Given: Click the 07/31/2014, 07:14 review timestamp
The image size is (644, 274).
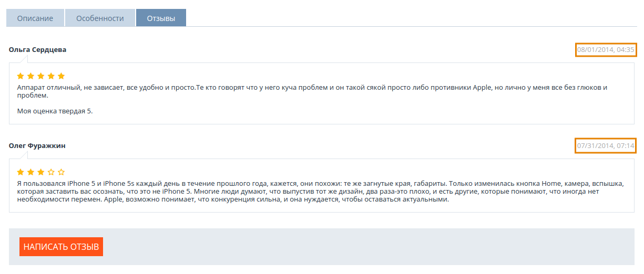Looking at the screenshot, I should click(x=606, y=145).
